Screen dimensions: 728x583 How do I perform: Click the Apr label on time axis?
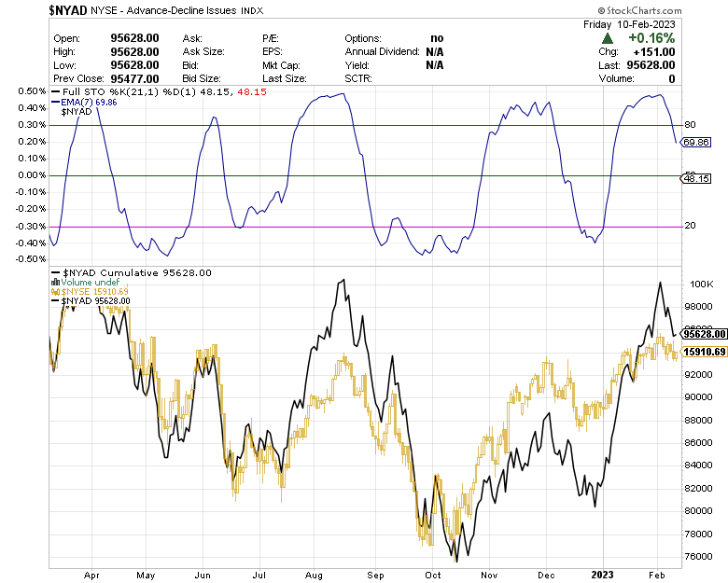tap(91, 577)
